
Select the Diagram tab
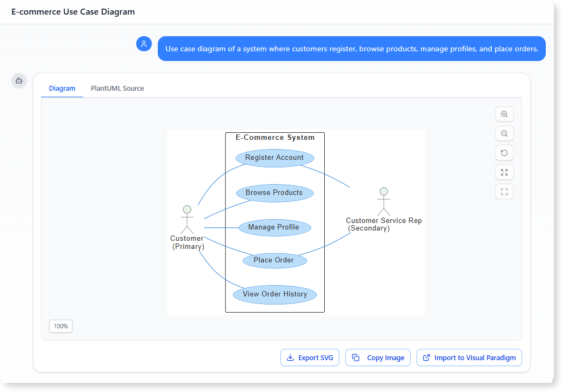pos(62,88)
